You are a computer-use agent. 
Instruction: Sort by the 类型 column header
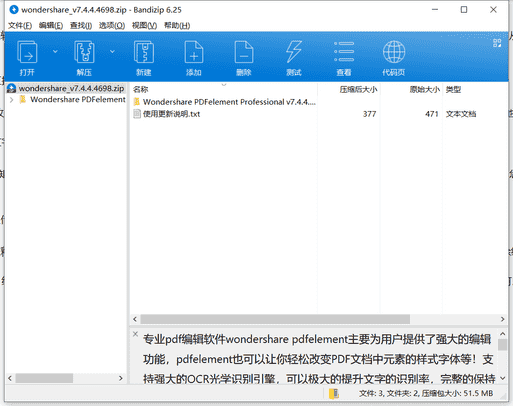pos(453,89)
